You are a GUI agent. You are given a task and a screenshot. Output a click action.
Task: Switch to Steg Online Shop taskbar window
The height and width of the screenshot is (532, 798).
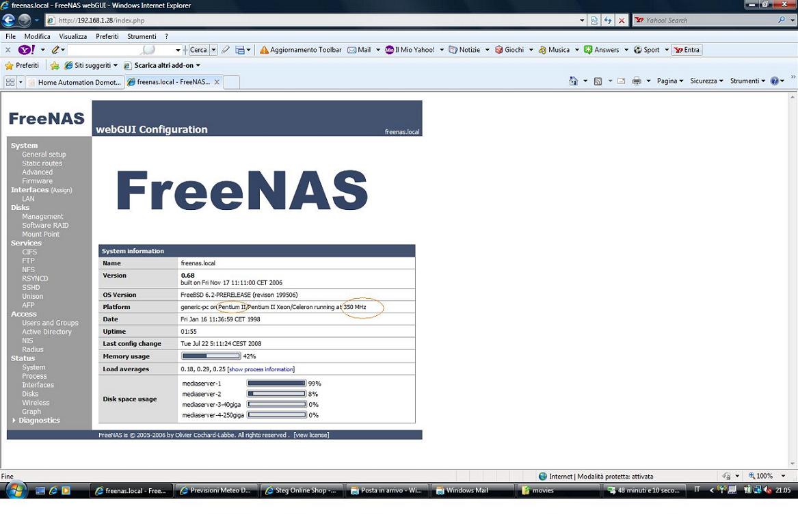(300, 491)
